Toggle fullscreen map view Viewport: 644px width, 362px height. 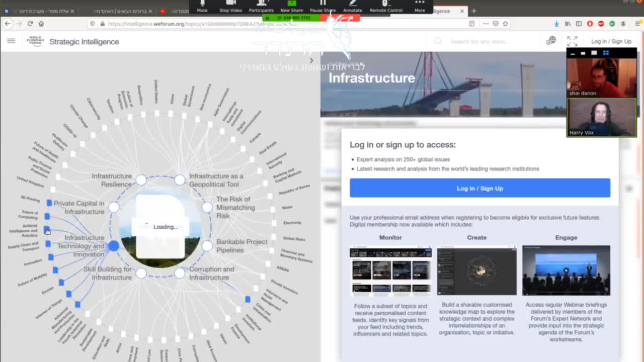(572, 41)
